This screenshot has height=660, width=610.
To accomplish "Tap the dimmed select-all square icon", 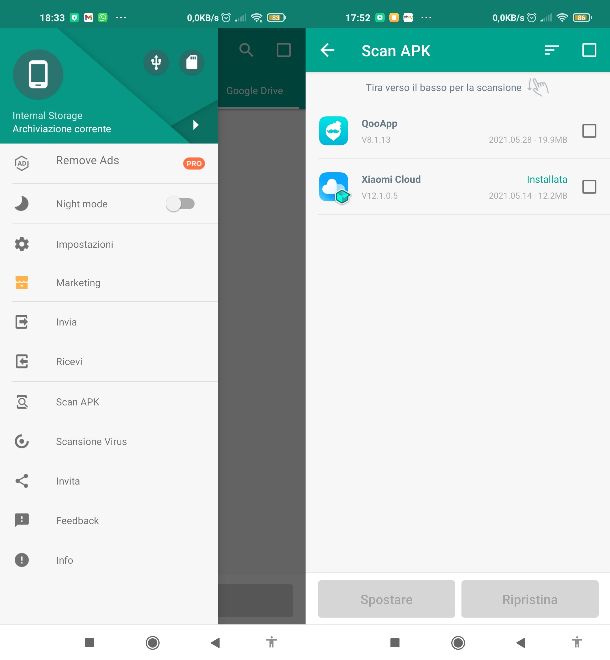I will click(284, 50).
